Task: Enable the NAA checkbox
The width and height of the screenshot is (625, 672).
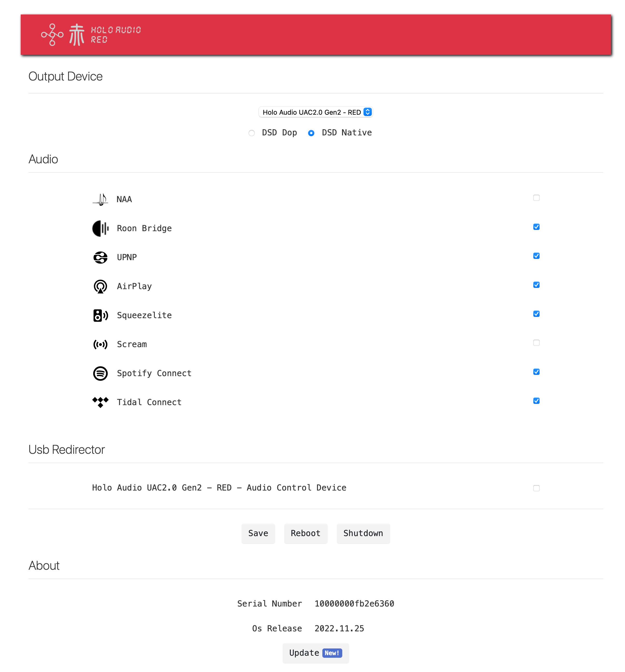Action: (536, 198)
